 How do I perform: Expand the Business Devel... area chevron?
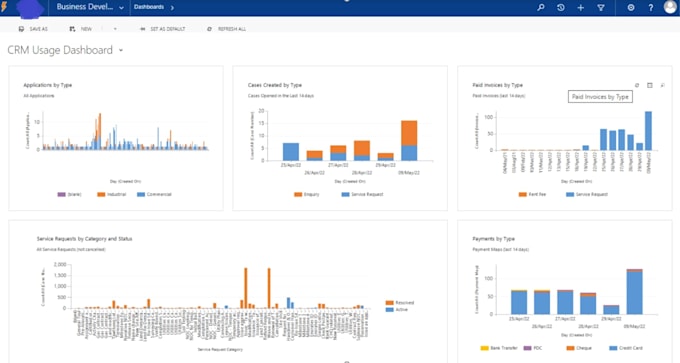click(121, 8)
